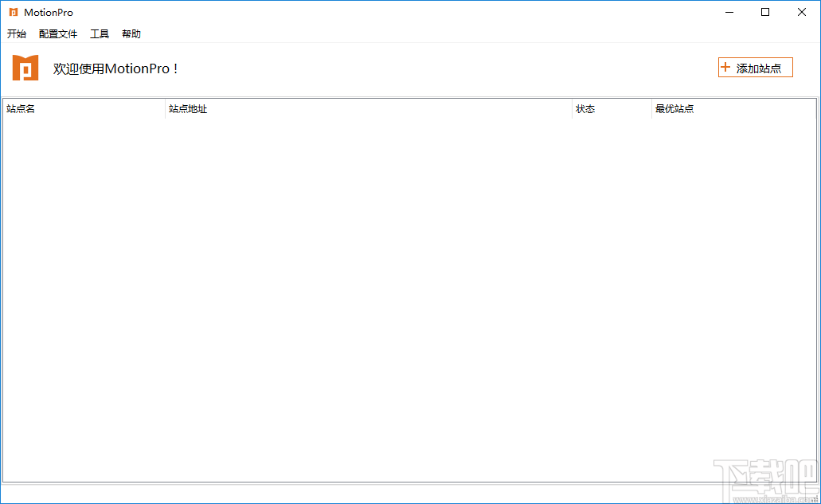Open the 配置文件 menu
Screen dimensions: 821x504
pyautogui.click(x=57, y=34)
